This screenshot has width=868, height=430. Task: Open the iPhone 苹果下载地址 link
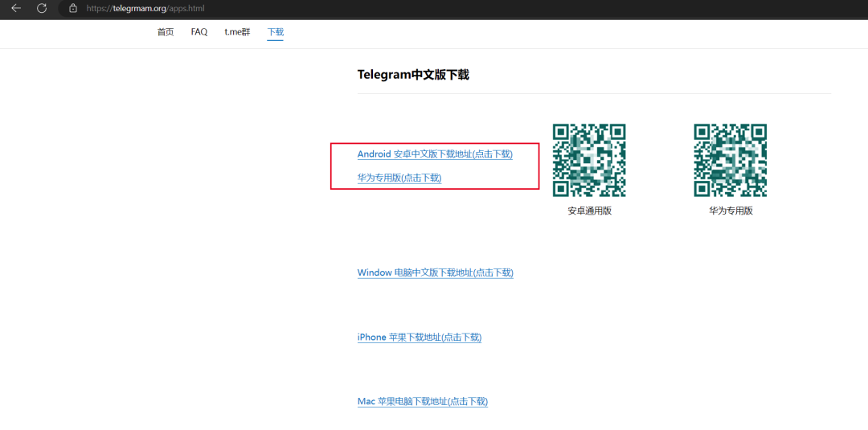[420, 337]
